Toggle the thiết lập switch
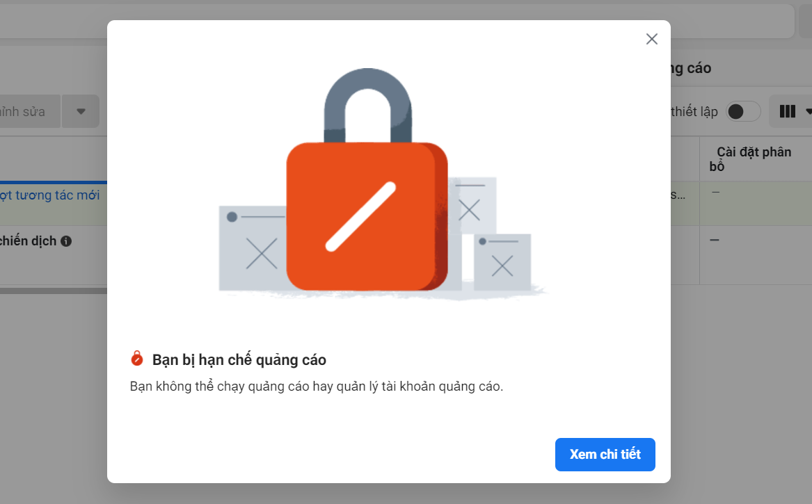 [742, 111]
